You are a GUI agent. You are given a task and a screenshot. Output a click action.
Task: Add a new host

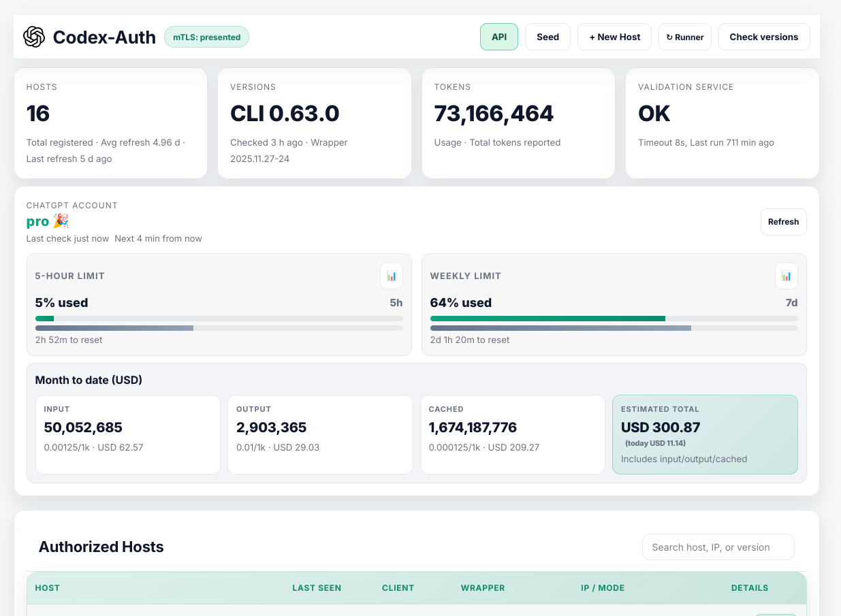point(614,37)
